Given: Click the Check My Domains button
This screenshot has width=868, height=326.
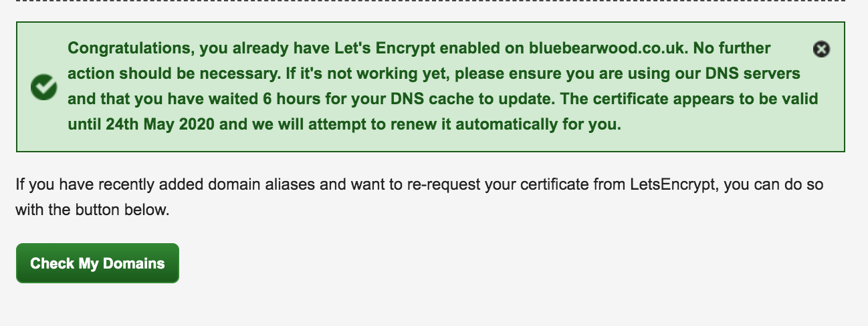Looking at the screenshot, I should [x=98, y=263].
